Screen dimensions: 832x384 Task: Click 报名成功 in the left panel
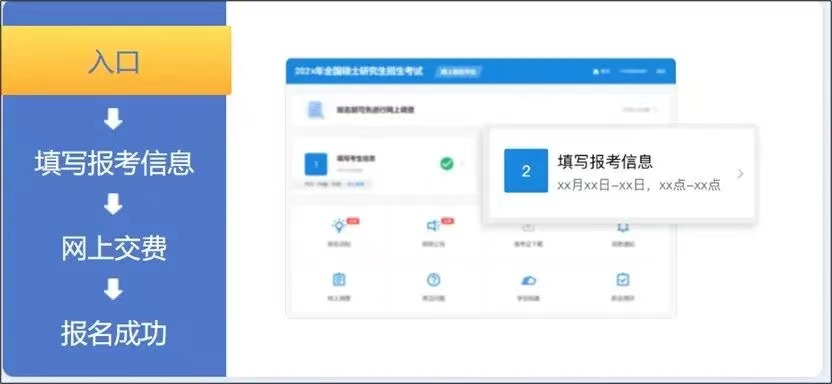click(x=114, y=334)
